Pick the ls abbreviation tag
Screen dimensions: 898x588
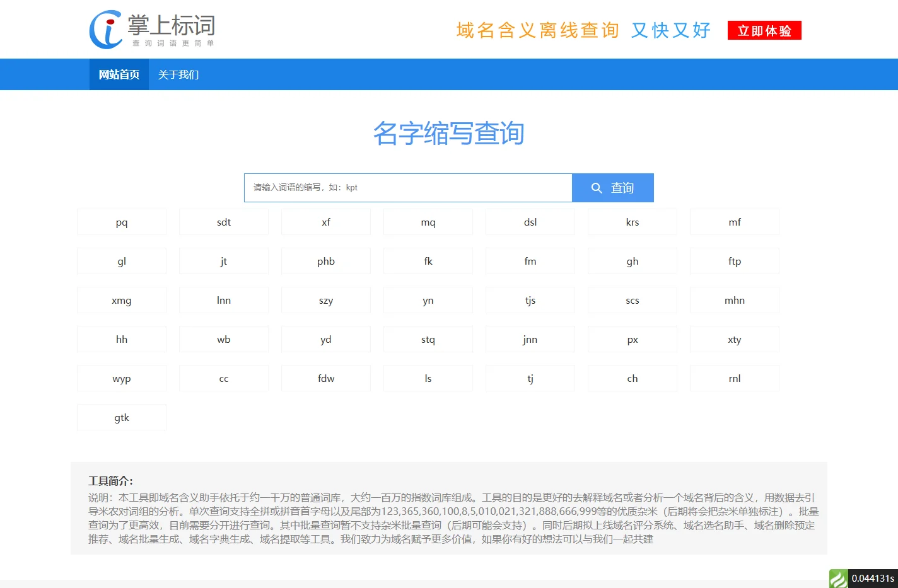click(428, 378)
